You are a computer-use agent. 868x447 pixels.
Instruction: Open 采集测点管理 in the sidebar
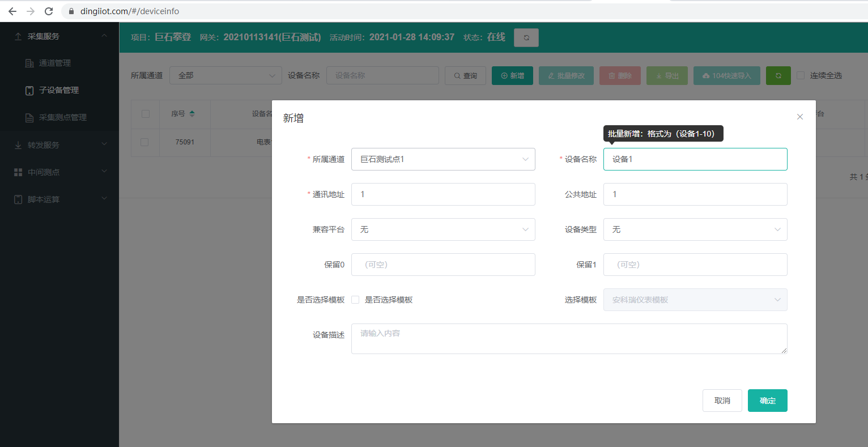click(x=62, y=117)
